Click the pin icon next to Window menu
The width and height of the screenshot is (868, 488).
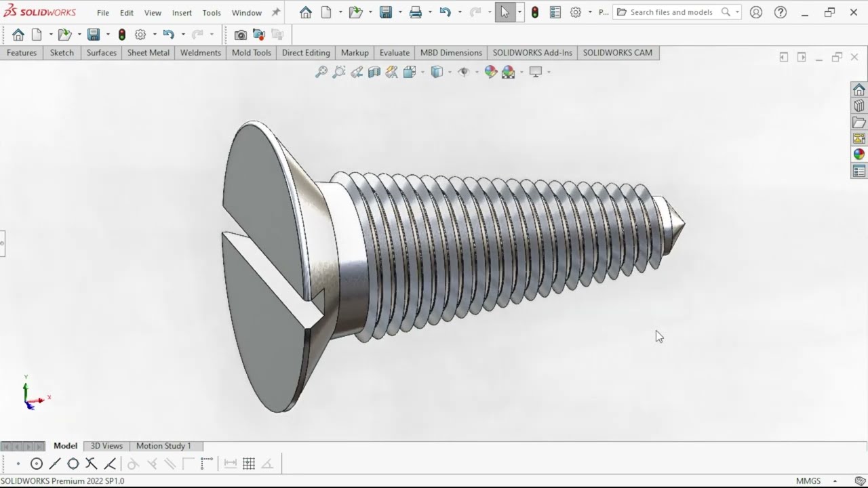pyautogui.click(x=275, y=12)
